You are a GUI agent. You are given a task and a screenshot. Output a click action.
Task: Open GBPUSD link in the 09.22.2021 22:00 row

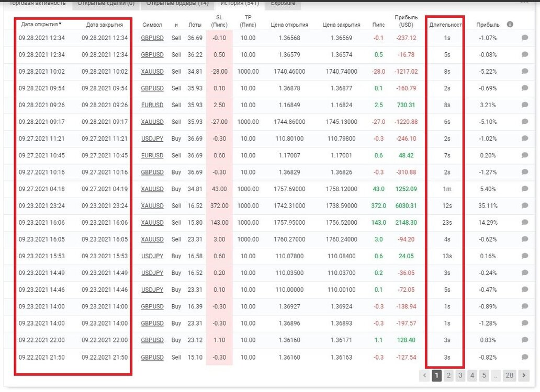(x=152, y=340)
